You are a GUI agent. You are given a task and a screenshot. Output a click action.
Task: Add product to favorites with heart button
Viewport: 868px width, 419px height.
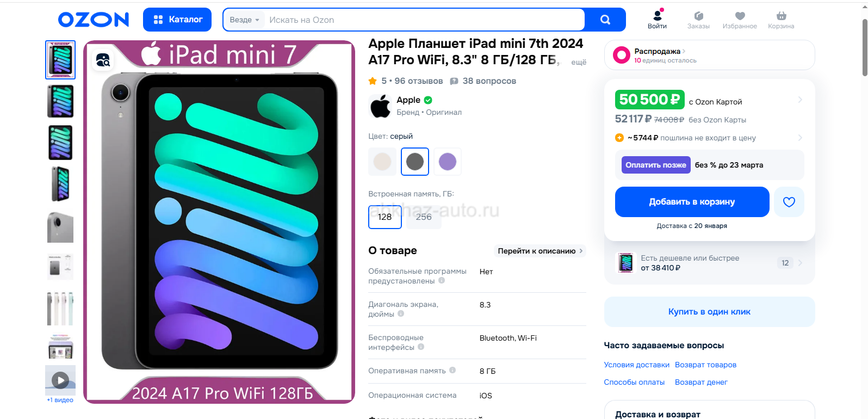pyautogui.click(x=789, y=202)
